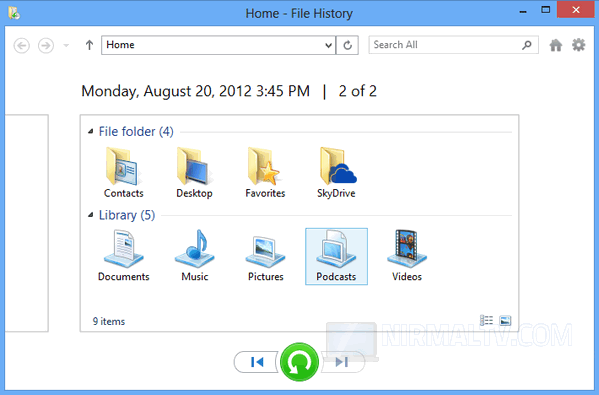Open the settings gear menu
This screenshot has height=395, width=599.
click(x=578, y=45)
